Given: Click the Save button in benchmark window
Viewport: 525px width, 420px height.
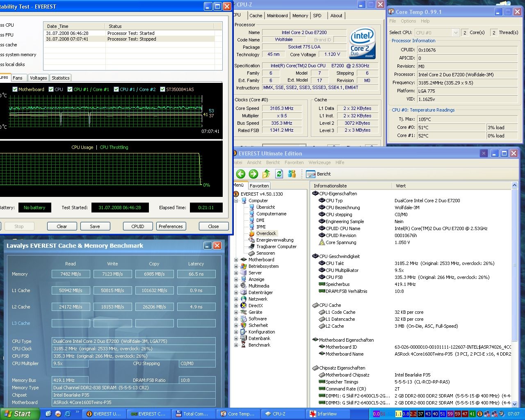Looking at the screenshot, I should [95, 226].
